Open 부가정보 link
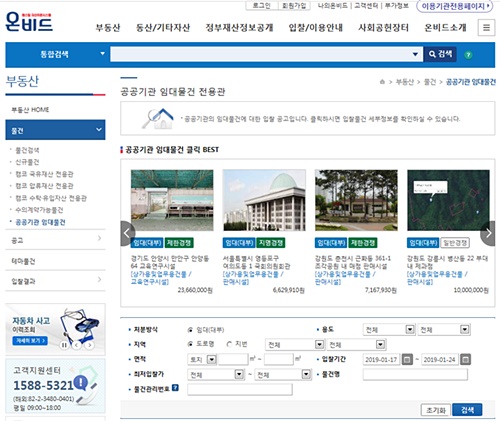The height and width of the screenshot is (421, 500). (397, 6)
